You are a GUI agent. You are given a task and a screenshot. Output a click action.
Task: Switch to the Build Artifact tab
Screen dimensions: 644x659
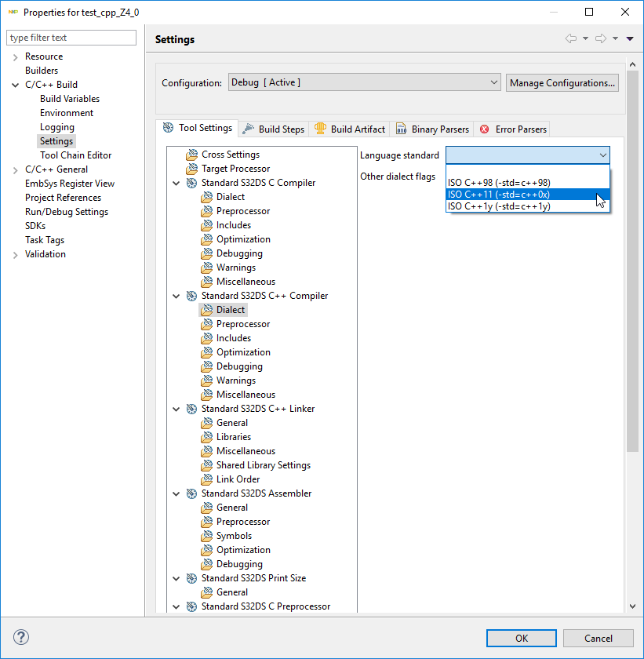tap(350, 129)
